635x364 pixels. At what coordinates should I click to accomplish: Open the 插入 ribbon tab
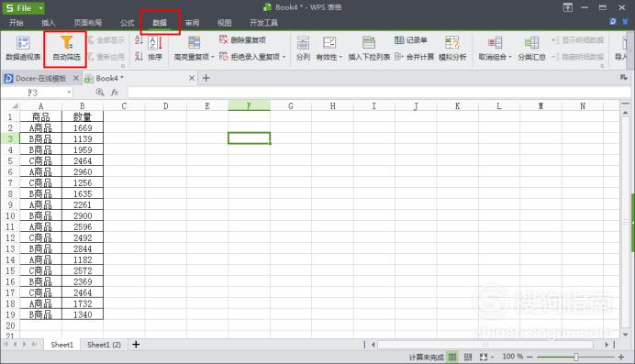point(49,23)
